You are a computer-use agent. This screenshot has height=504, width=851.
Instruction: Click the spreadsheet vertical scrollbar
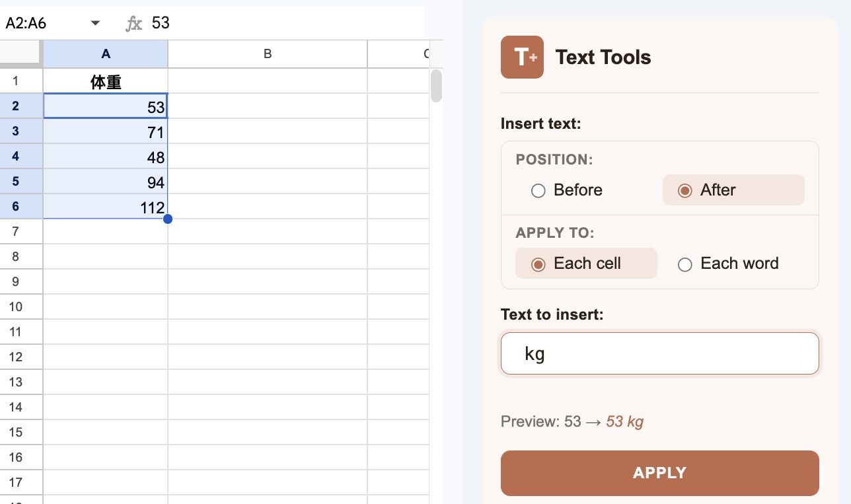click(436, 86)
